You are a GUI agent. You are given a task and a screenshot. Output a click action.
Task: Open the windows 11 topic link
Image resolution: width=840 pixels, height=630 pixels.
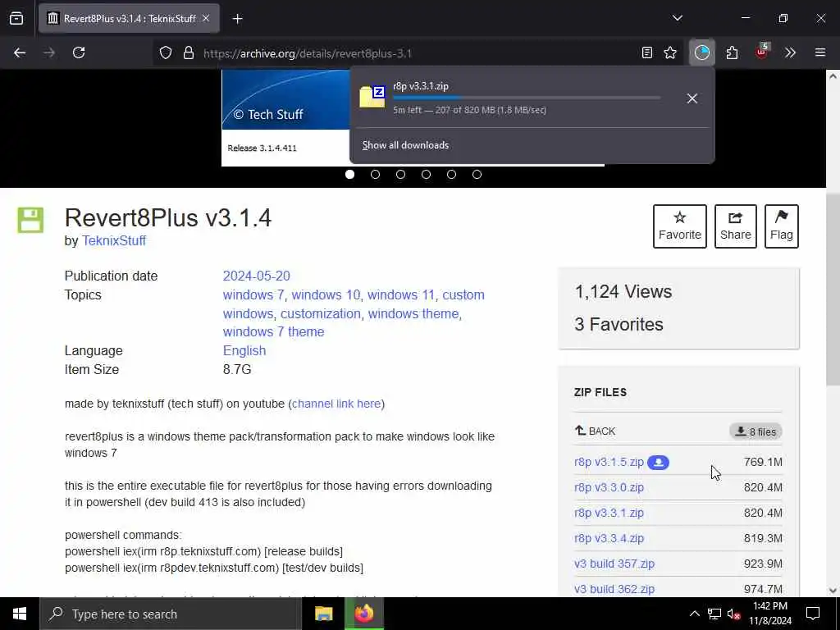point(400,294)
